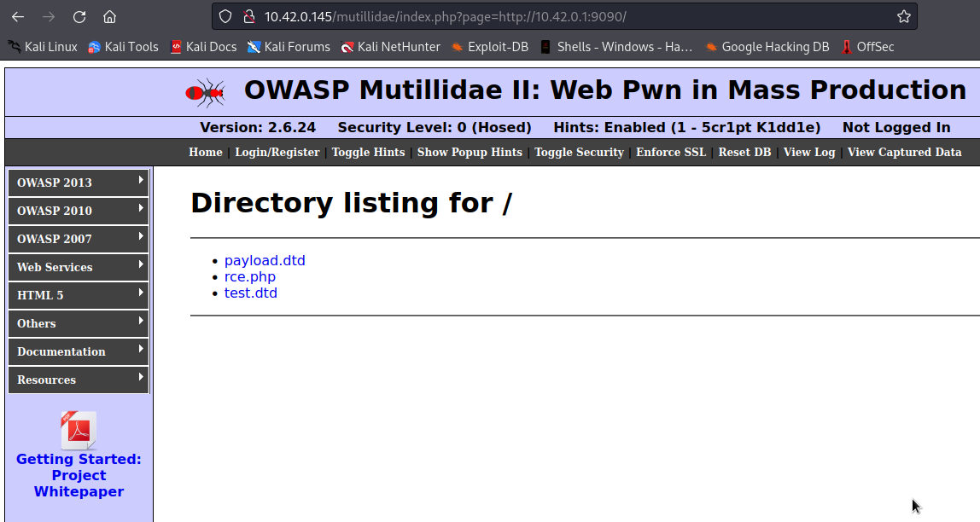Open Kali Linux bookmark
This screenshot has height=522, width=980.
(x=43, y=47)
